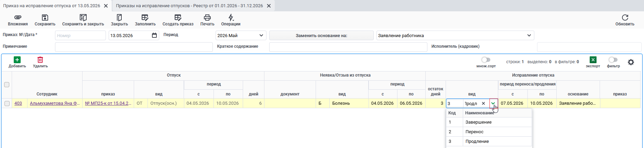Click the Сохранить save icon
The image size is (644, 148).
click(45, 17)
